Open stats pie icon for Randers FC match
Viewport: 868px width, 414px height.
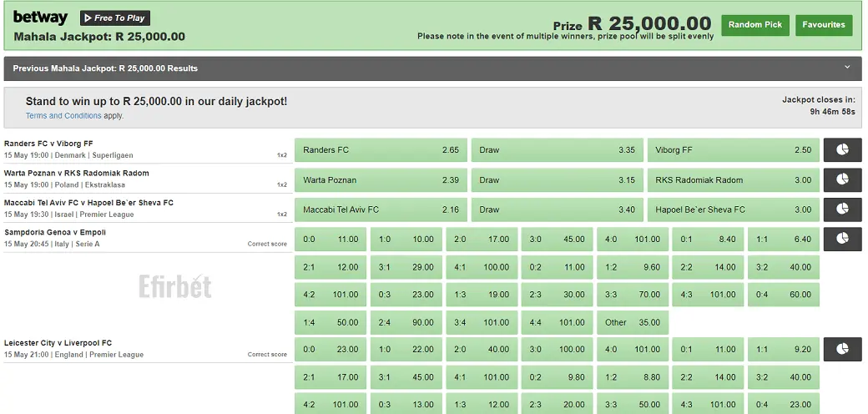pos(842,150)
